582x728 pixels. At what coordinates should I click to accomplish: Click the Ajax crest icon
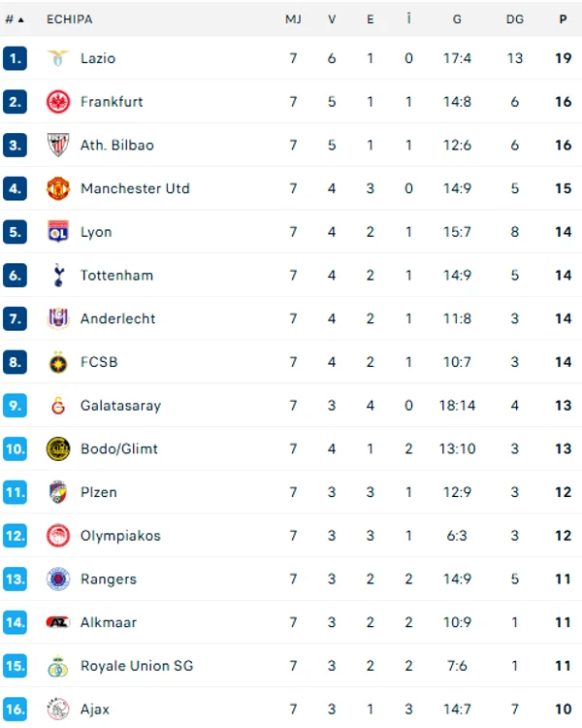(58, 709)
